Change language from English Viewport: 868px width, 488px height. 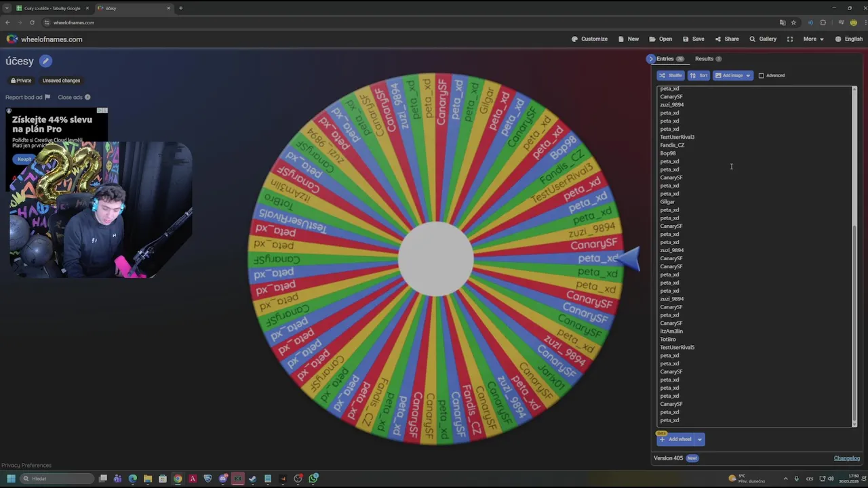click(x=848, y=39)
